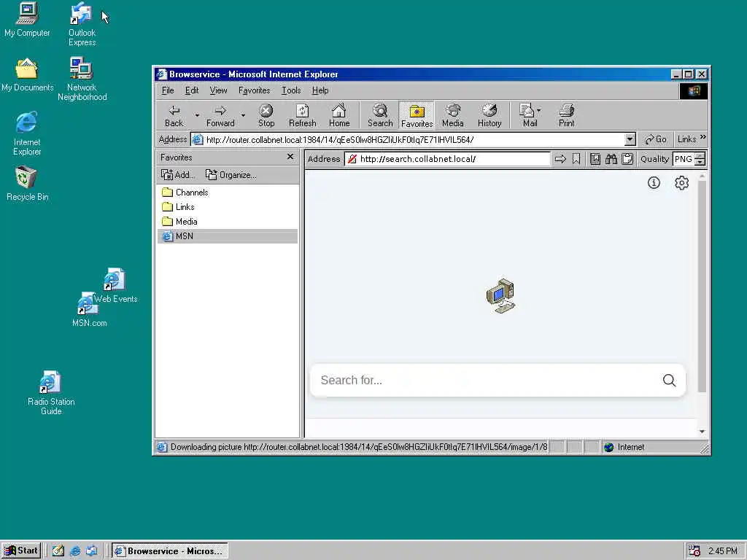Viewport: 747px width, 560px height.
Task: Expand the Mail dropdown arrow
Action: coord(539,111)
